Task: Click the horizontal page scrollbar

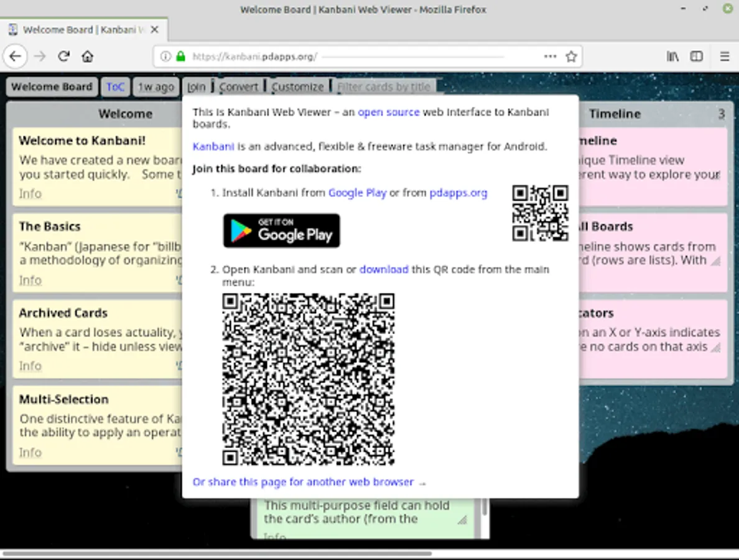Action: 217,553
